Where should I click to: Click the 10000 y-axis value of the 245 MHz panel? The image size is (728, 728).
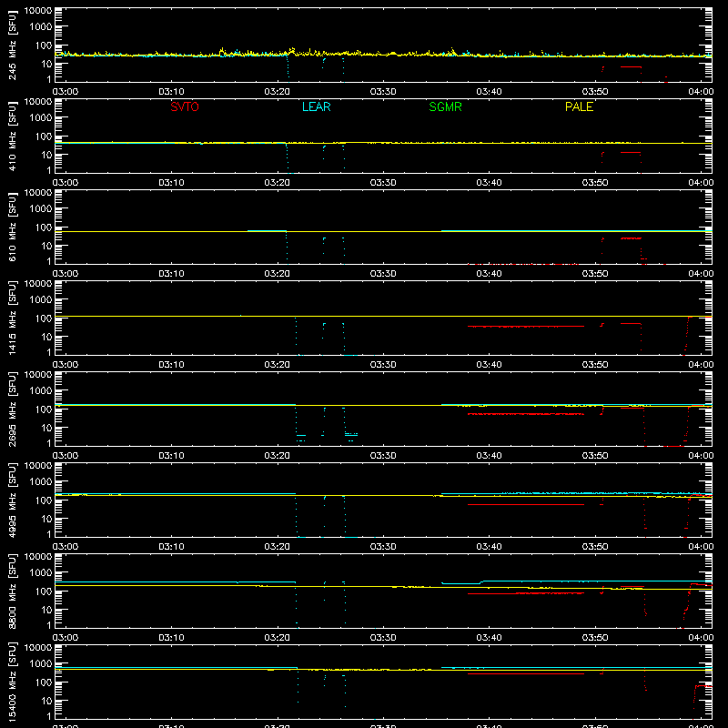[38, 11]
